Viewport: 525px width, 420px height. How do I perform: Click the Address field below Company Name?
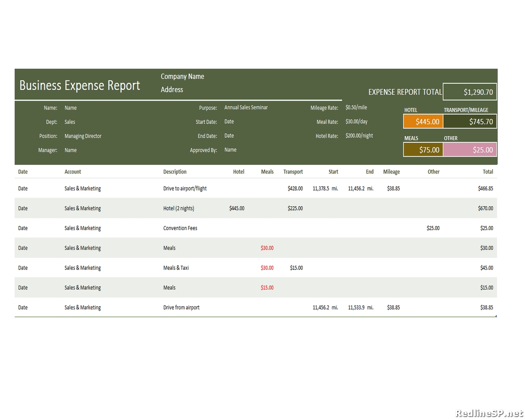[x=171, y=89]
